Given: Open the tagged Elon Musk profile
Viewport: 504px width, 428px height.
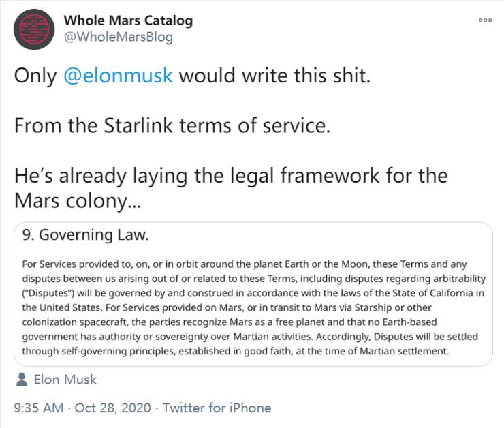Looking at the screenshot, I should click(x=65, y=380).
